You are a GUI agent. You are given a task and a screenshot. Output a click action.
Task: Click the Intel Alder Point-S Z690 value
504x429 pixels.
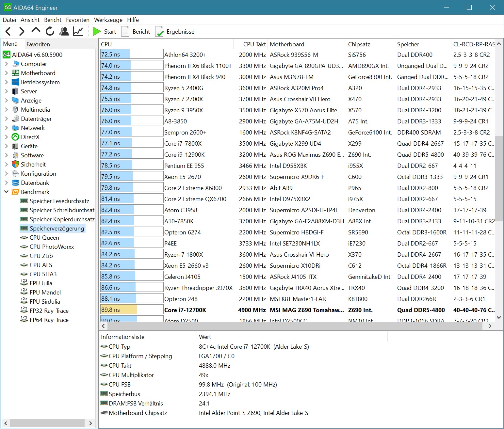[x=253, y=413]
